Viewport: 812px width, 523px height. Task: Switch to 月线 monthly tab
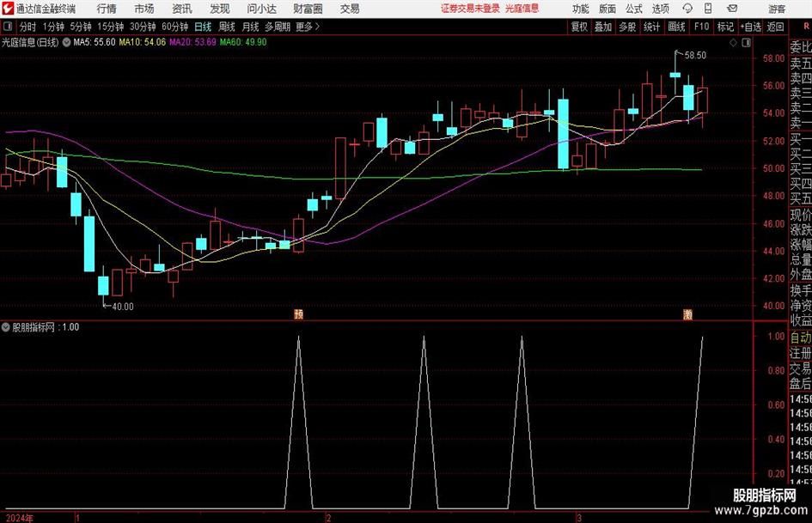point(250,27)
